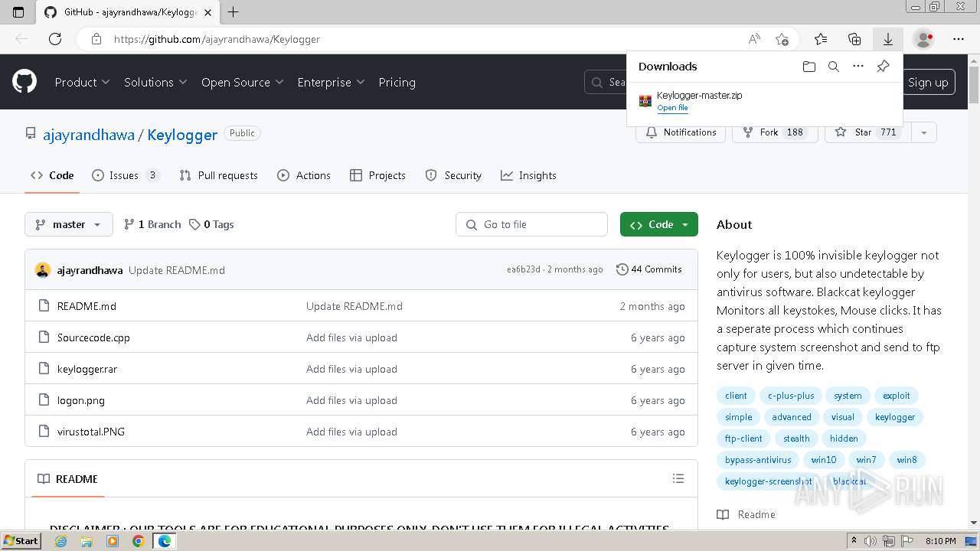The image size is (980, 551).
Task: Open Internet Explorer from the taskbar
Action: (61, 541)
